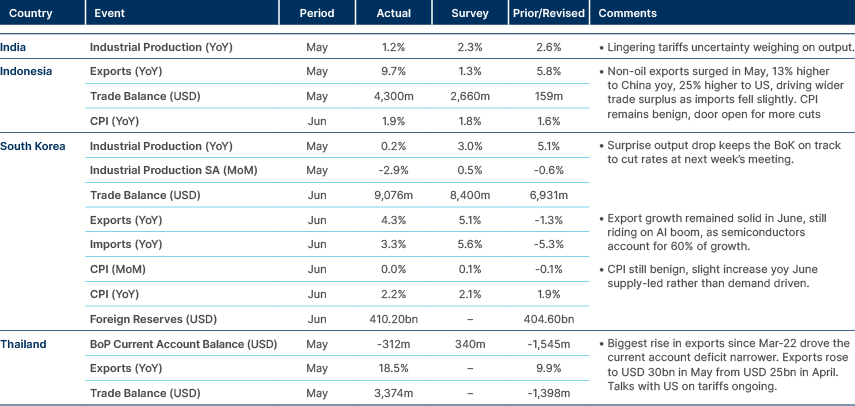Image resolution: width=855 pixels, height=406 pixels.
Task: Click the actual value -2.9%
Action: coord(394,171)
